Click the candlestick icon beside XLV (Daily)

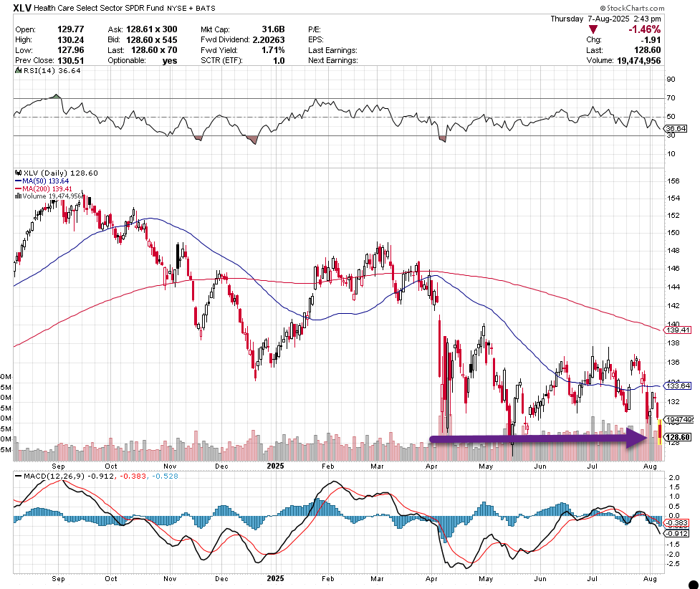coord(19,173)
